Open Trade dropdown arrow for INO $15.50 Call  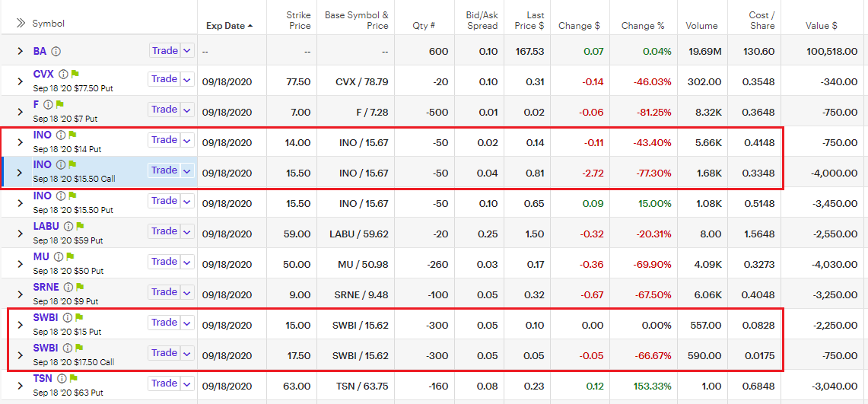[x=187, y=170]
